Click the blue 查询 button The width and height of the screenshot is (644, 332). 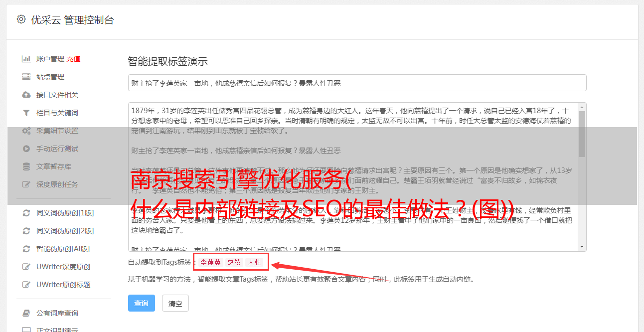[x=141, y=303]
